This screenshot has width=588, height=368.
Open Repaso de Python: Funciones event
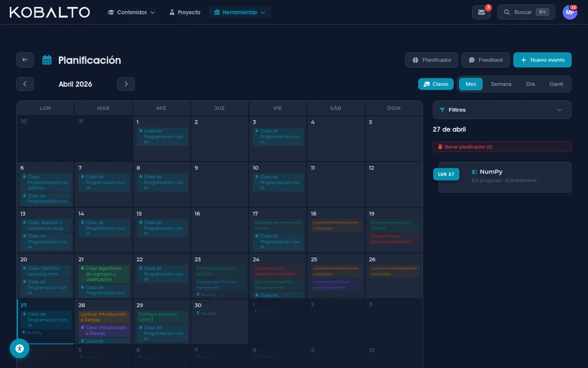click(220, 285)
